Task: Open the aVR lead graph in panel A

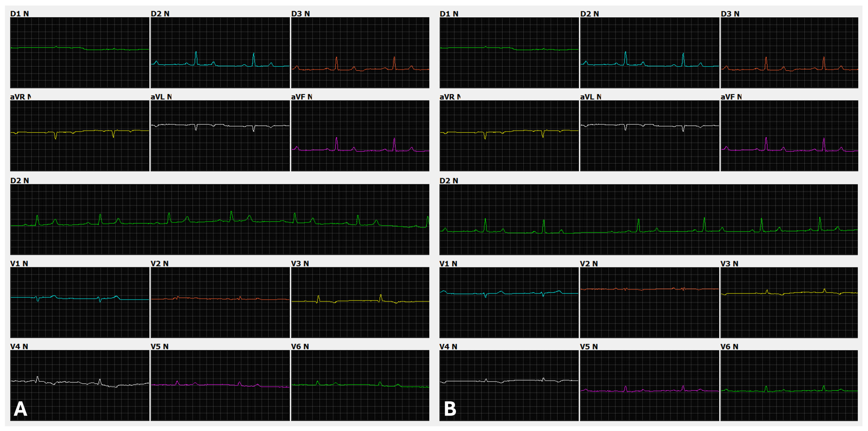Action: click(79, 136)
